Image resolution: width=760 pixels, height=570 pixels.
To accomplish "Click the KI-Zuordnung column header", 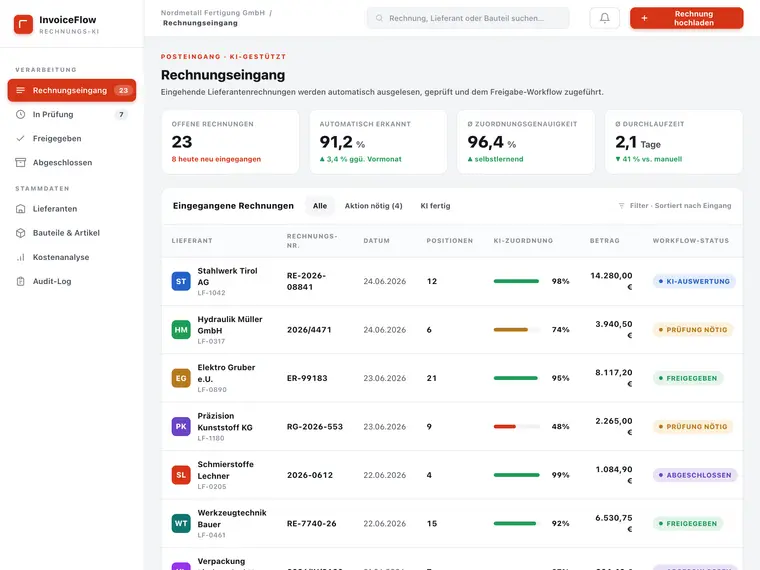I will tap(523, 241).
